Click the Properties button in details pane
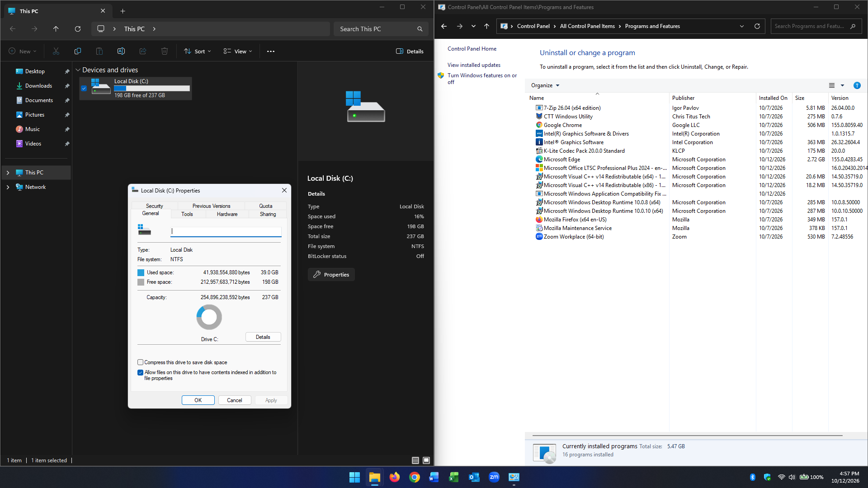The width and height of the screenshot is (868, 488). tap(331, 275)
